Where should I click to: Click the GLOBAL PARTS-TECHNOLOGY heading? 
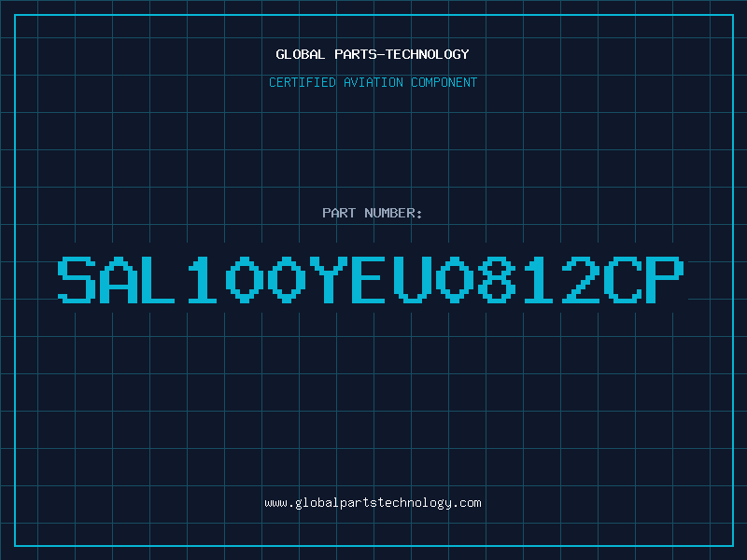373,54
